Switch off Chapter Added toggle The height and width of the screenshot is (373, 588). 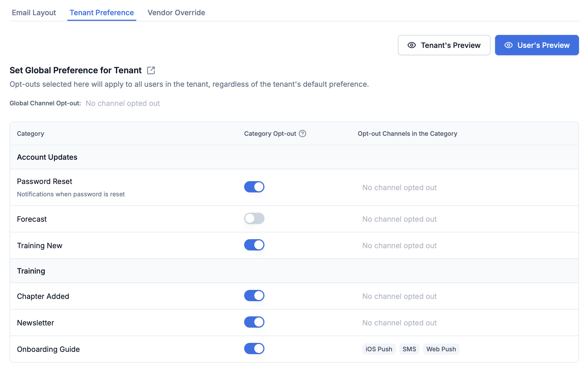(x=254, y=296)
